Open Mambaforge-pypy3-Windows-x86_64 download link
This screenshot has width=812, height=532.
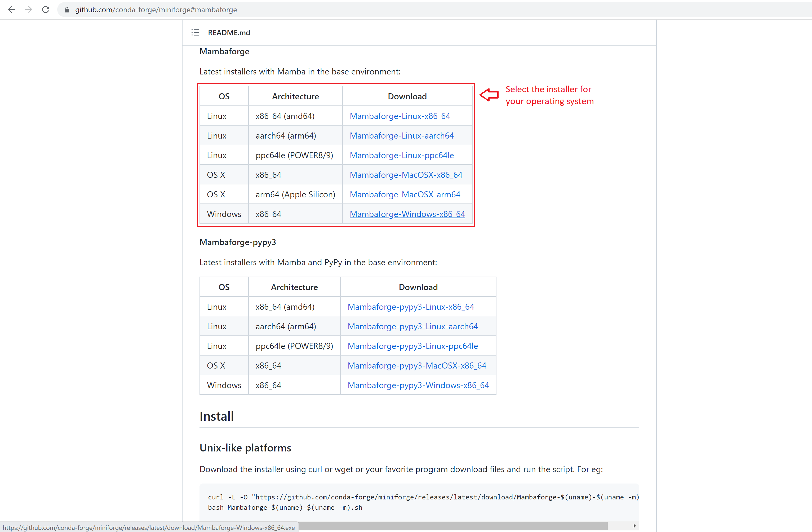tap(418, 385)
